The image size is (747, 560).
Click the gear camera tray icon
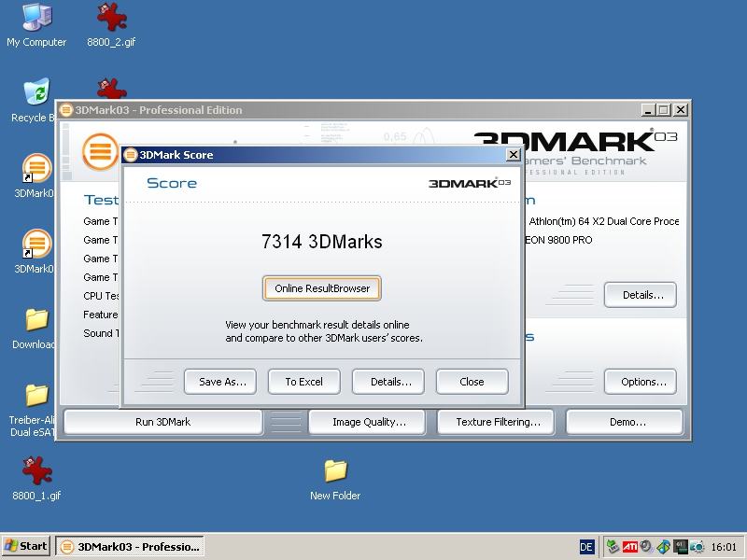(697, 547)
